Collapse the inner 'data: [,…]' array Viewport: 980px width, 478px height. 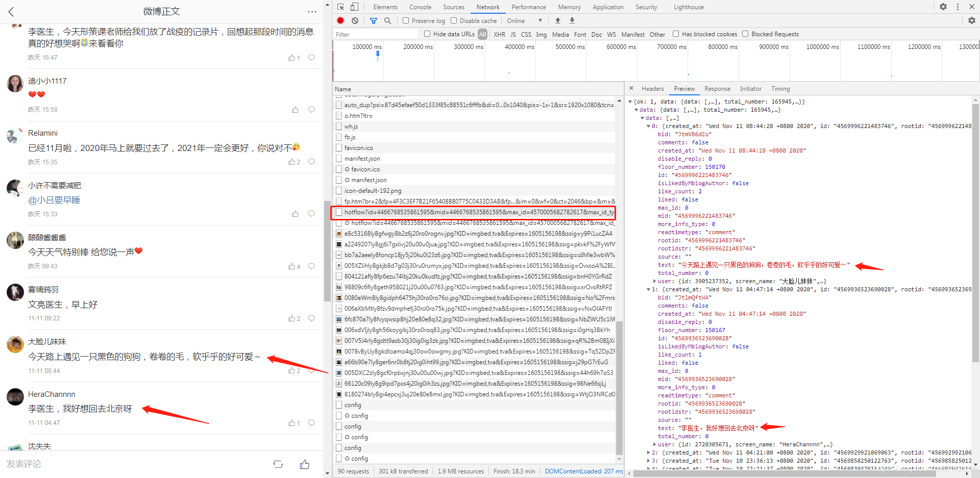643,118
